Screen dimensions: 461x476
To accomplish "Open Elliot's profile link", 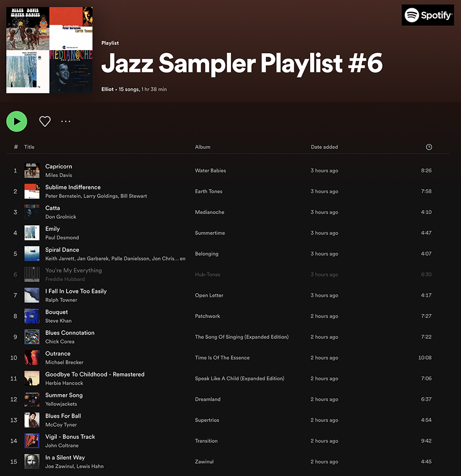I will [108, 89].
